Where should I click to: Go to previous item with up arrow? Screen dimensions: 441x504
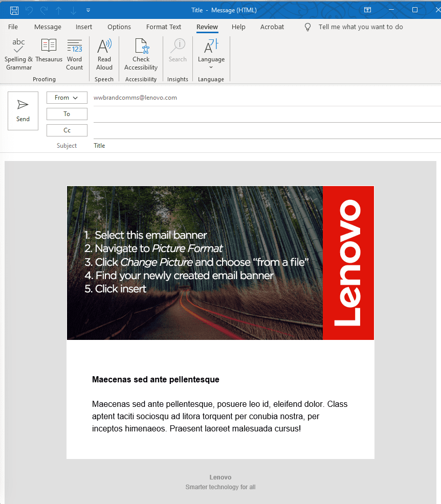tap(59, 10)
